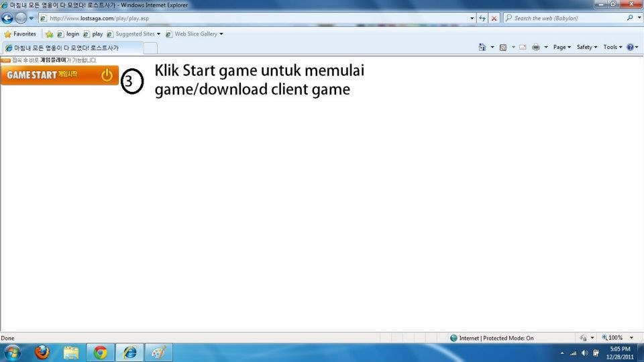Expand the Home button dropdown arrow

tap(492, 47)
